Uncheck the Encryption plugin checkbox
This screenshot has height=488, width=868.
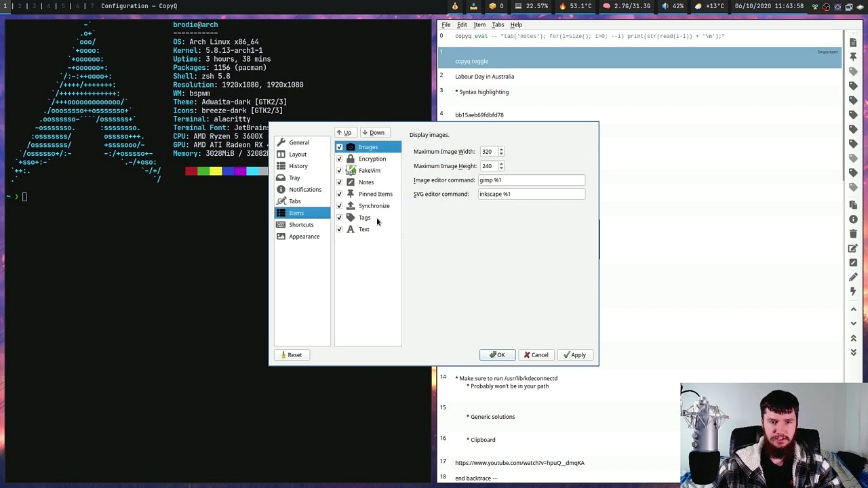(x=339, y=159)
